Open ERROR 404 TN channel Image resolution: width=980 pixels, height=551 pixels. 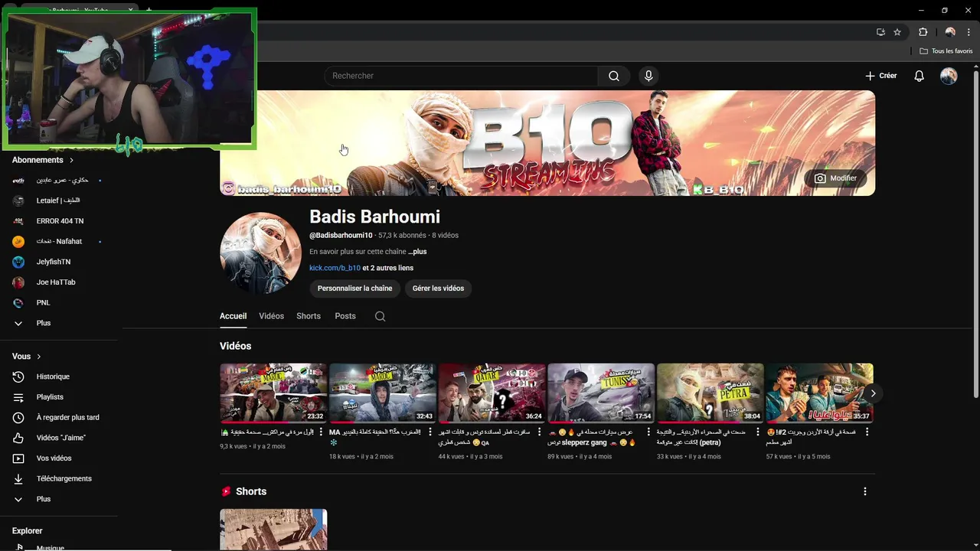(x=60, y=221)
